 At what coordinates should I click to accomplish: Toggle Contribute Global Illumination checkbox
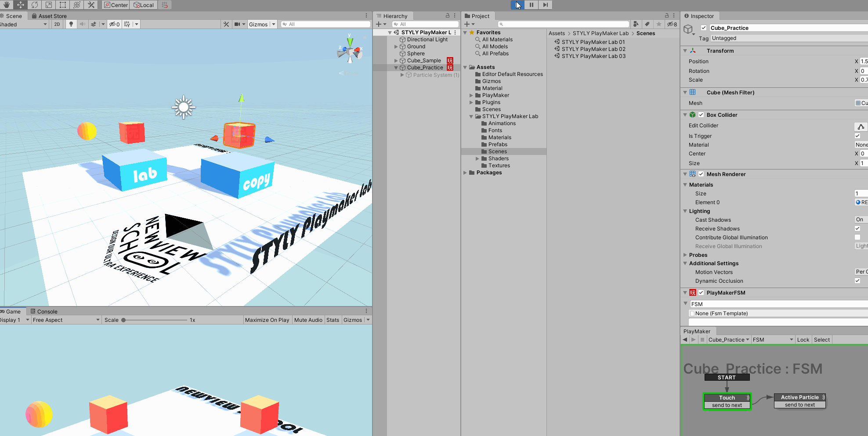[857, 237]
